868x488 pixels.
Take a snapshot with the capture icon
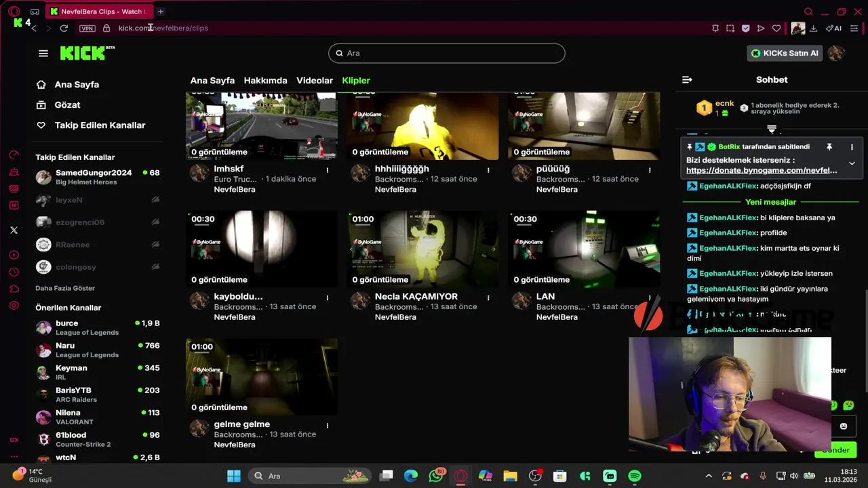pos(730,28)
